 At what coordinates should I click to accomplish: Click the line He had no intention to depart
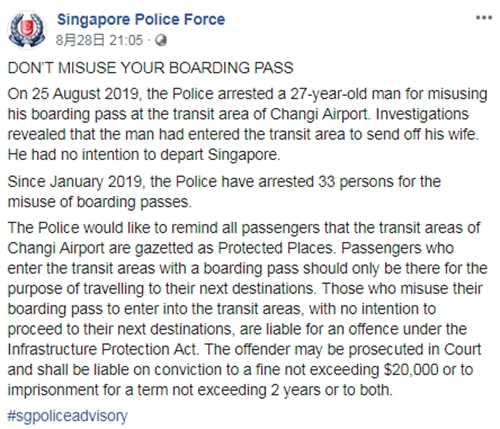coord(144,155)
